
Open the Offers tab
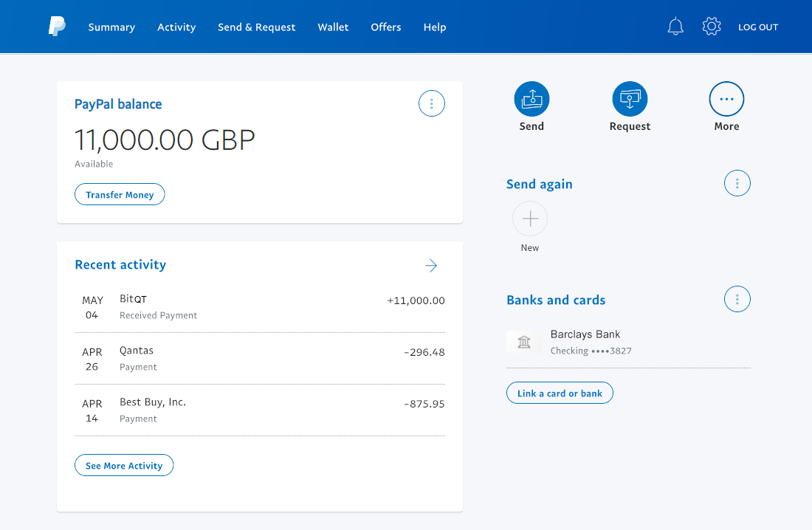coord(386,27)
